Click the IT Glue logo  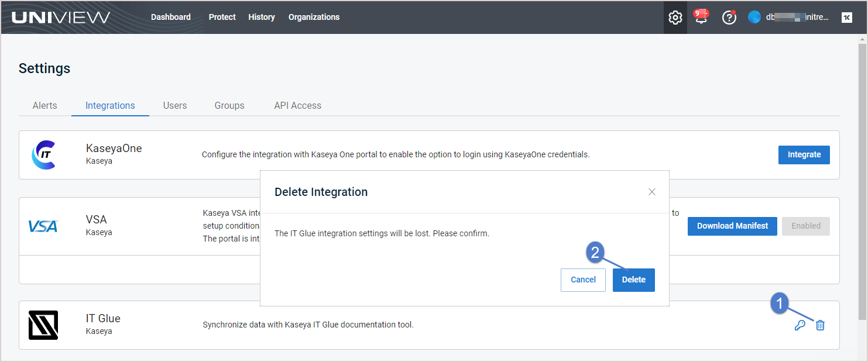(43, 325)
